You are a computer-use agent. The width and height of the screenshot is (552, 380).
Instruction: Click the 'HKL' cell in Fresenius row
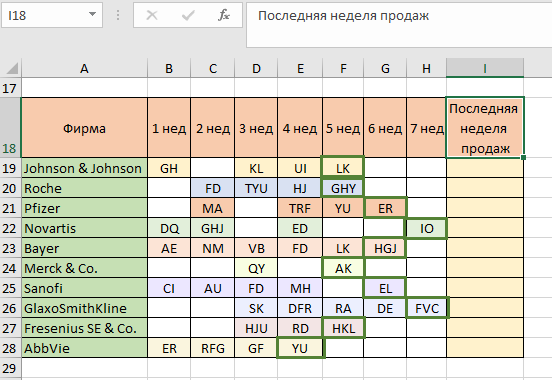click(x=343, y=328)
